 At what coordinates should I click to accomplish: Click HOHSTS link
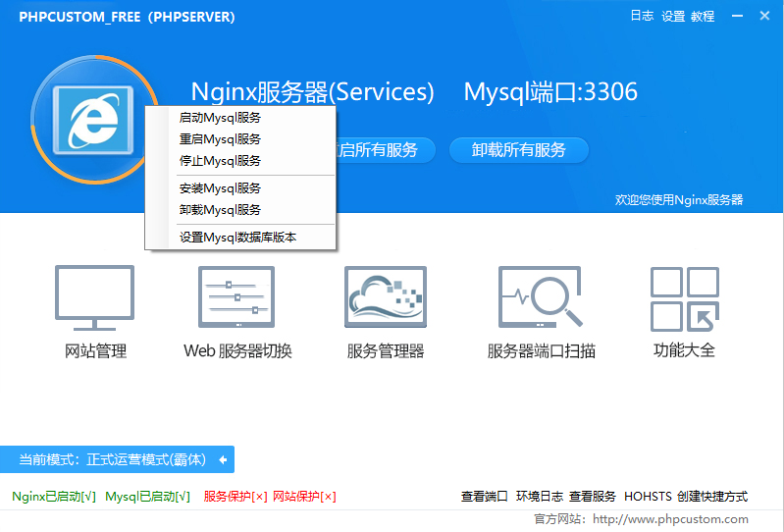(648, 497)
